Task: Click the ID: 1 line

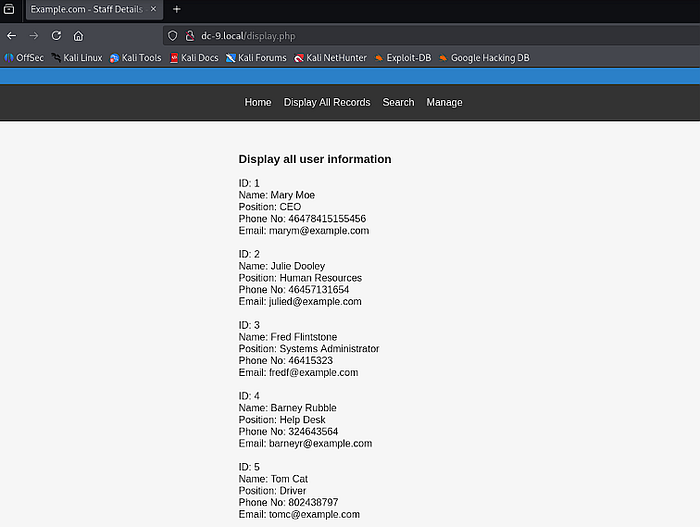Action: point(249,183)
